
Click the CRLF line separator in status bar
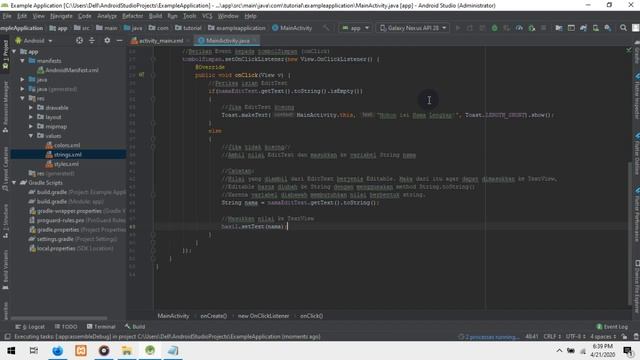pos(552,337)
